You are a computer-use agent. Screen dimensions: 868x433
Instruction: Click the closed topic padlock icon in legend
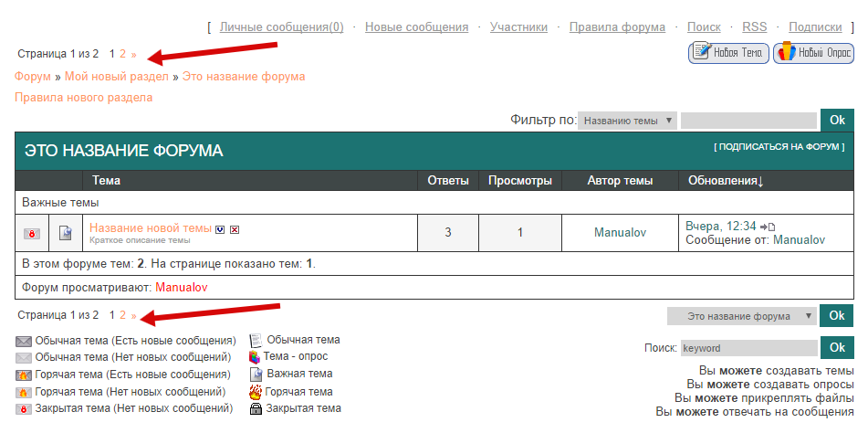(256, 408)
